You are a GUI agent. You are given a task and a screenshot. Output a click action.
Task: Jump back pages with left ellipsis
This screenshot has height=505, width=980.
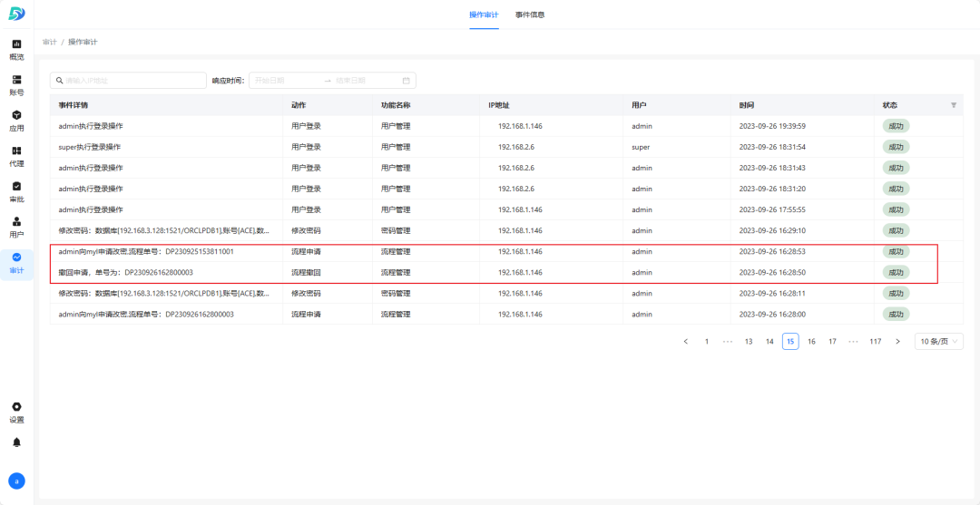[728, 342]
